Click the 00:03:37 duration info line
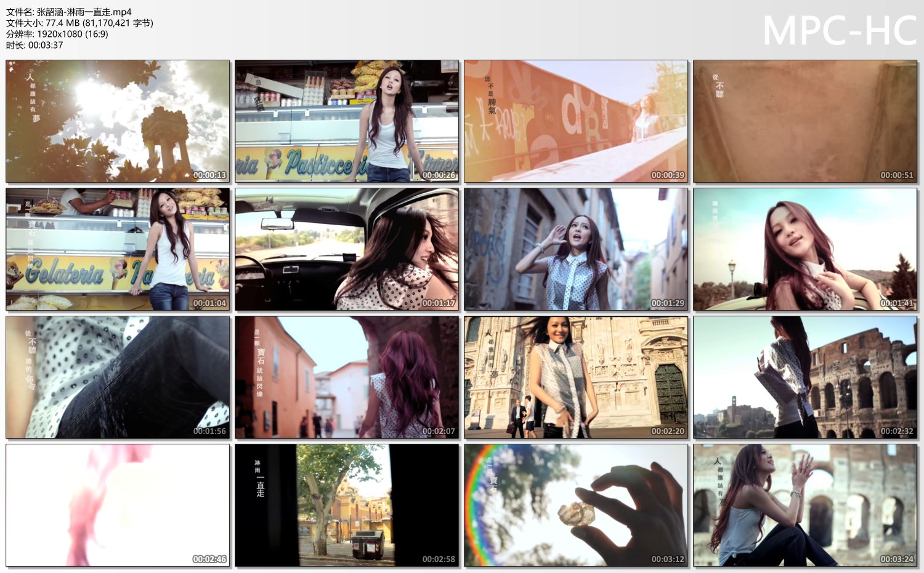The image size is (924, 573). 34,45
